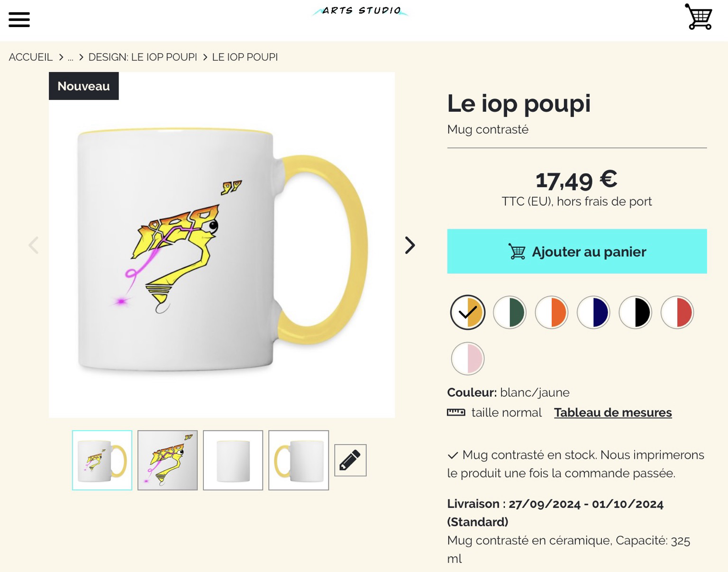
Task: Pick the white/red mug color
Action: point(677,312)
